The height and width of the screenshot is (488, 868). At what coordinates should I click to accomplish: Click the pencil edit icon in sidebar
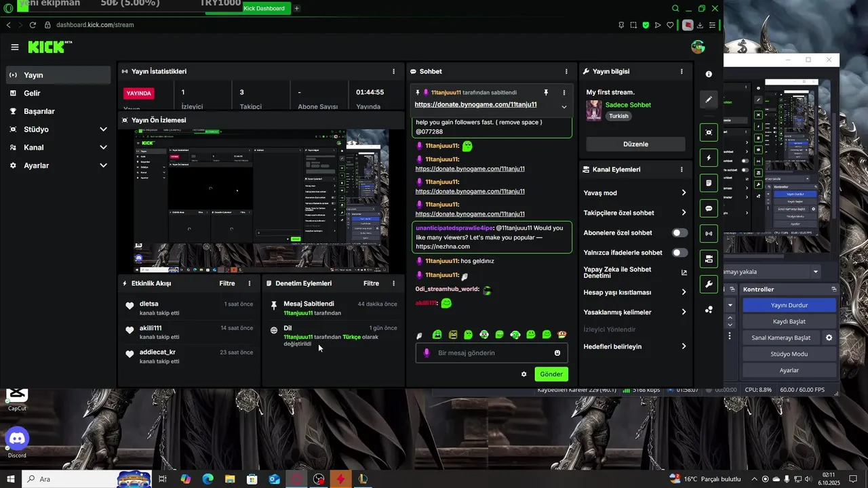point(709,100)
